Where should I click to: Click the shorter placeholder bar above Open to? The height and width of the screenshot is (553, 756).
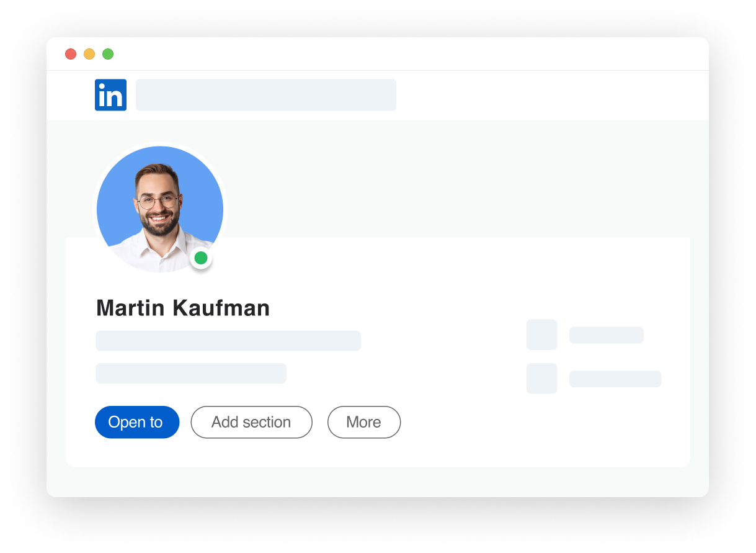[191, 373]
